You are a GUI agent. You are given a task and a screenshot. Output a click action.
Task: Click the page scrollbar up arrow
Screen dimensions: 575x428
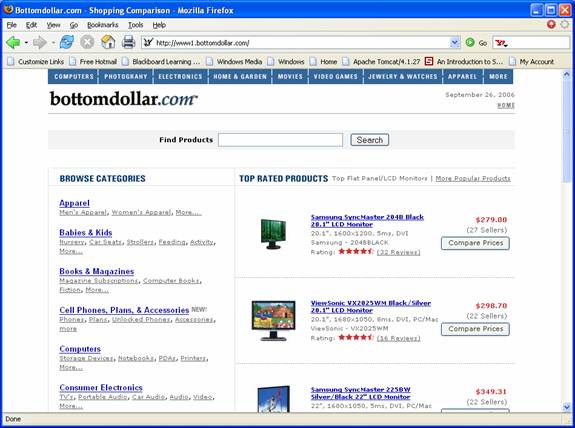click(567, 74)
